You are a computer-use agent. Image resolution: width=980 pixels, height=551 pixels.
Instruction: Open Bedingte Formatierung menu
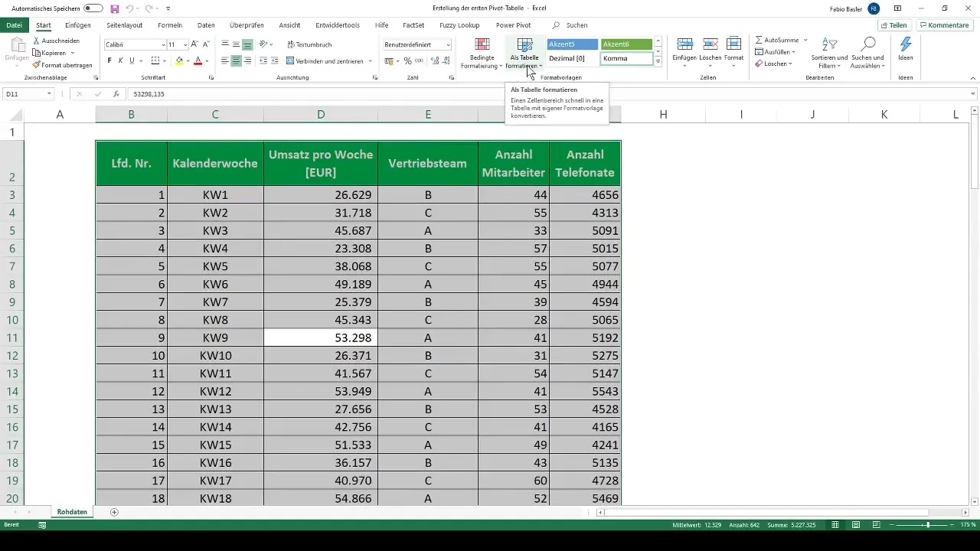pyautogui.click(x=482, y=53)
